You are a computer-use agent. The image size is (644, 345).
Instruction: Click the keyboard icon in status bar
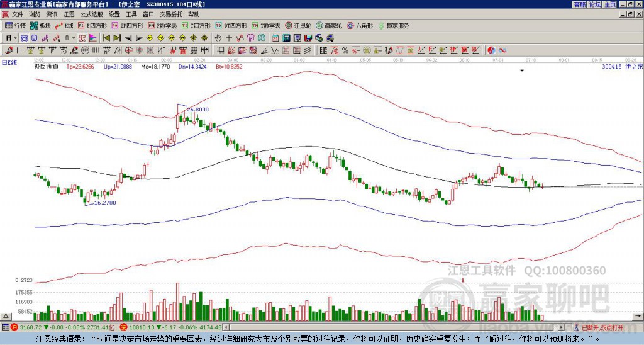tap(5, 327)
